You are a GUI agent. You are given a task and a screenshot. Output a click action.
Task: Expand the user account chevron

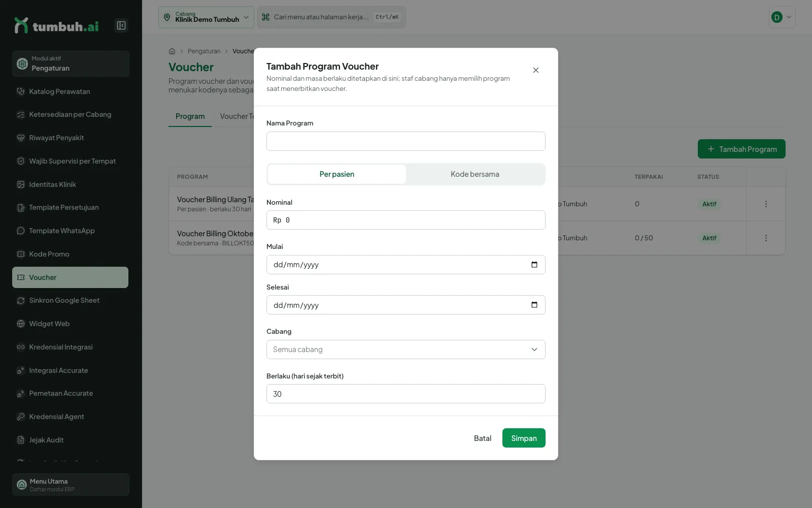789,17
